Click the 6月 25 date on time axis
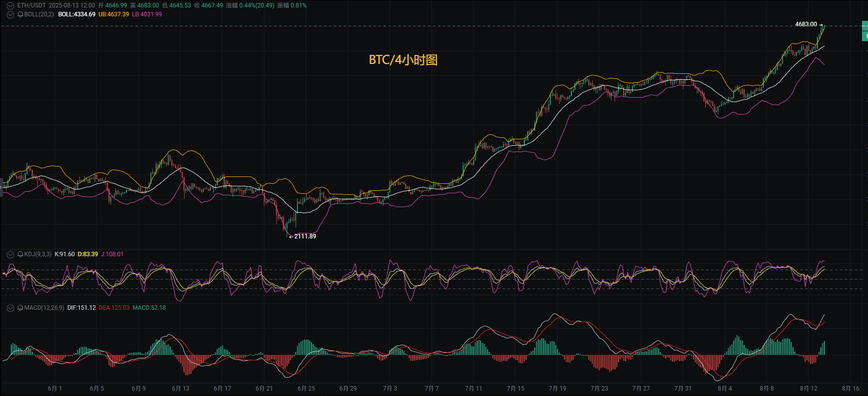Viewport: 868px width, 396px height. pos(307,389)
